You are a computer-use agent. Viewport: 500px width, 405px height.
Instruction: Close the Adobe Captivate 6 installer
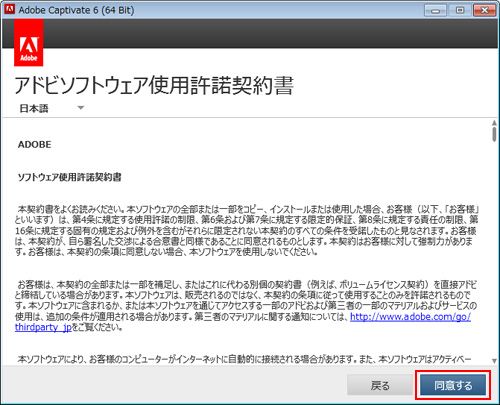tap(484, 11)
